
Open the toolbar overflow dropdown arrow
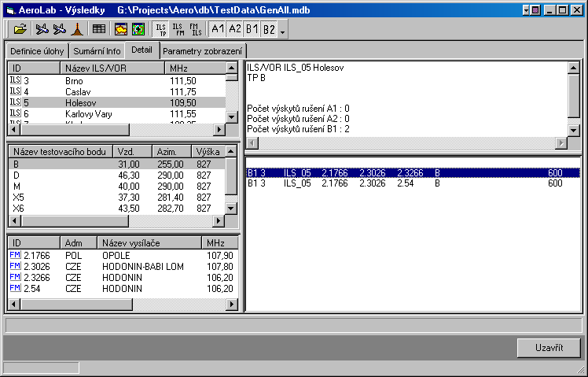coord(282,30)
